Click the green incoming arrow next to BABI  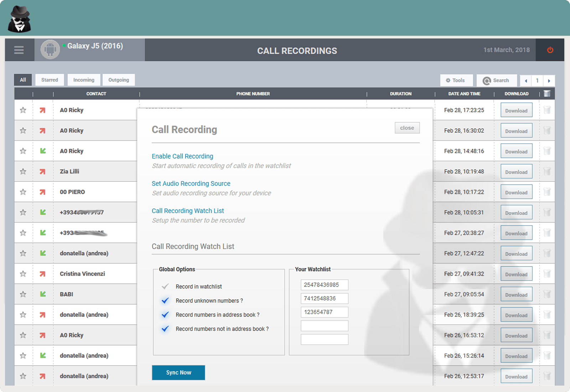point(43,294)
